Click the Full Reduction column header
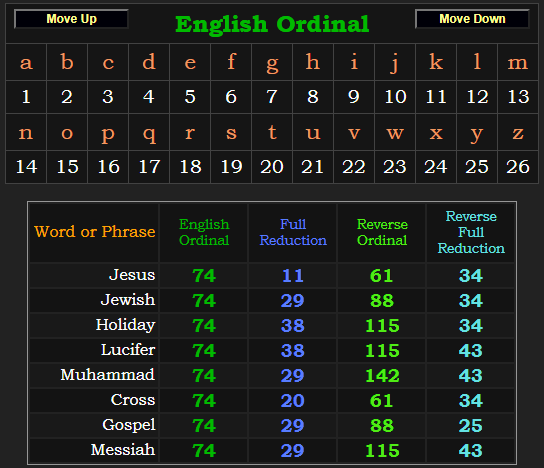 [x=293, y=232]
